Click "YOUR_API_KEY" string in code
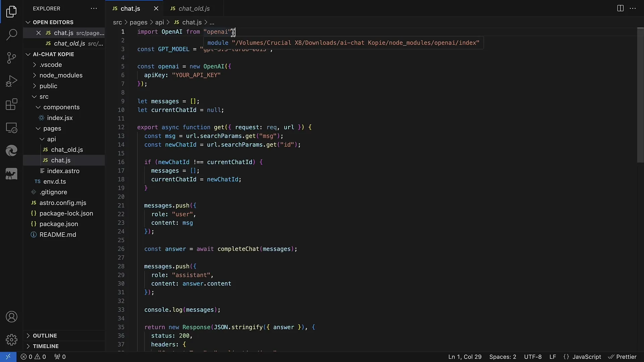The width and height of the screenshot is (644, 362). click(196, 75)
